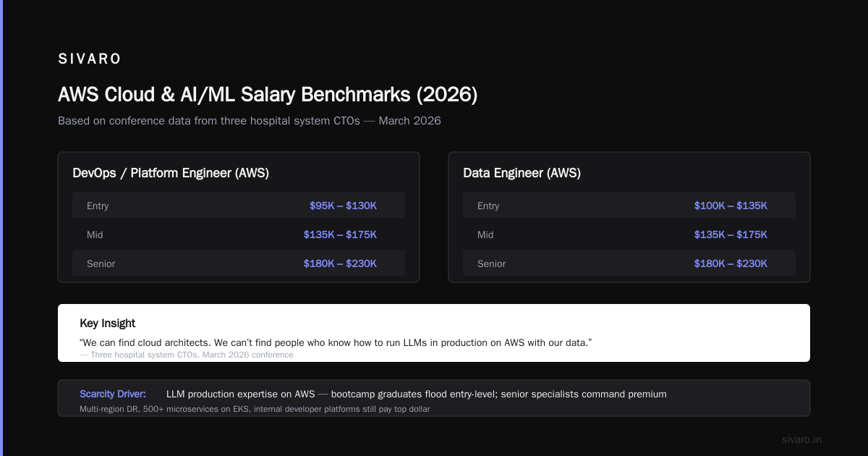Click the Scarcity Driver label
This screenshot has height=456, width=868.
(x=113, y=394)
